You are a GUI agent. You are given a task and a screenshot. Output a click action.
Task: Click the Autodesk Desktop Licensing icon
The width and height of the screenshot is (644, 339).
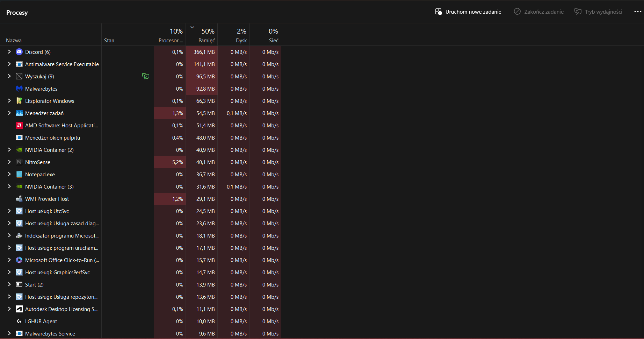click(x=19, y=309)
